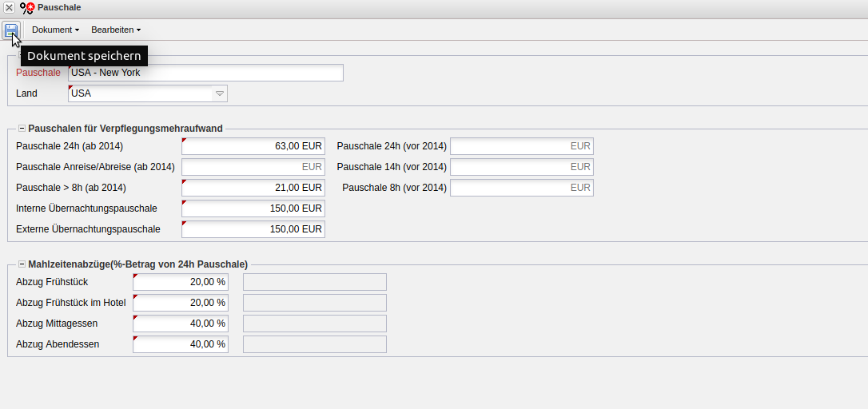Image resolution: width=868 pixels, height=409 pixels.
Task: Click the Pauschale name field with USA - New York
Action: pyautogui.click(x=205, y=73)
